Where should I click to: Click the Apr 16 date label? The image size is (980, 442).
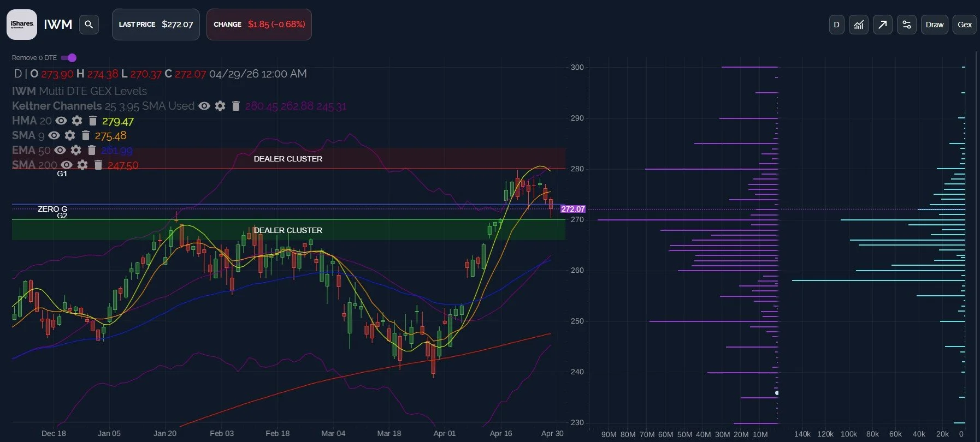tap(501, 433)
